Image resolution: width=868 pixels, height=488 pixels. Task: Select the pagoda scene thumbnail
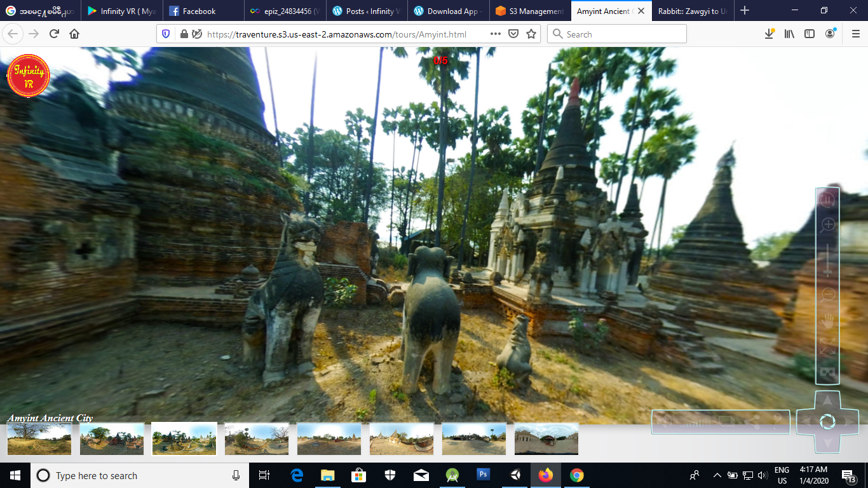pyautogui.click(x=401, y=438)
